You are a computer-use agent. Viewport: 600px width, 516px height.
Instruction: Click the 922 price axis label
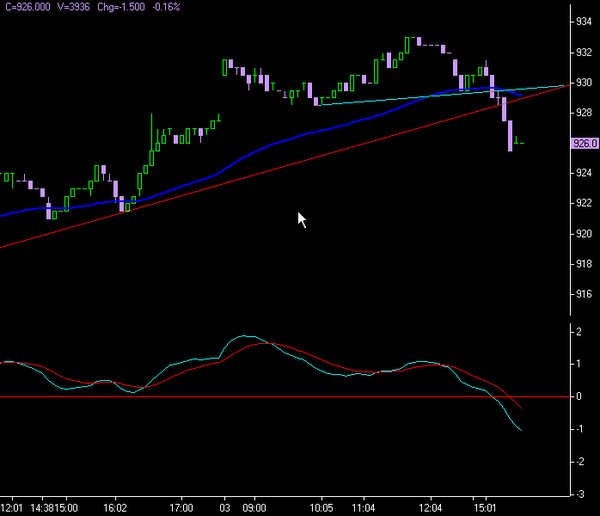584,203
